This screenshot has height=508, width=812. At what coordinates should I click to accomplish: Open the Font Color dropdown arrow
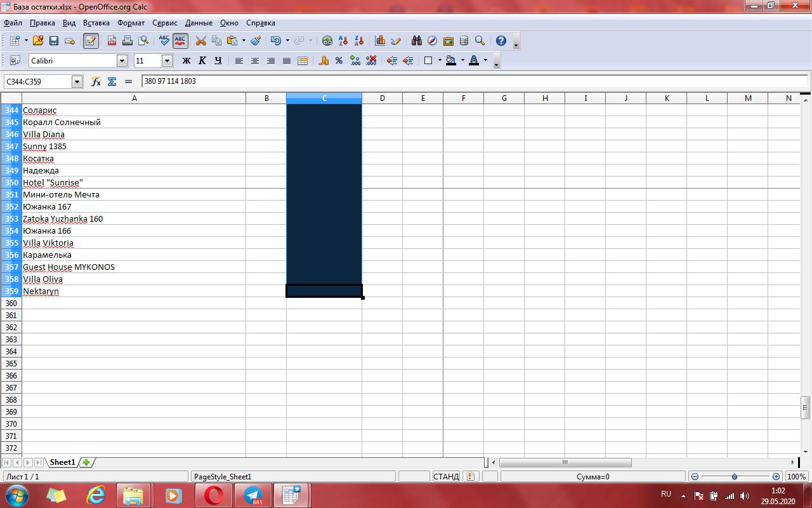click(x=485, y=60)
